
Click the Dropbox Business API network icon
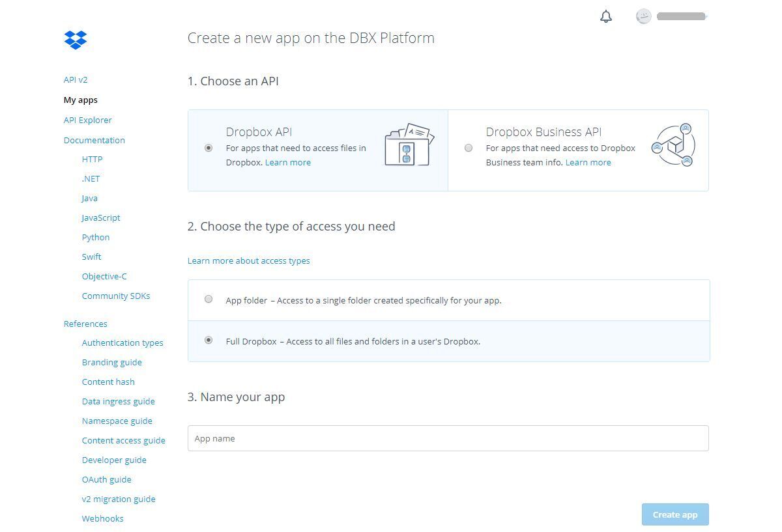pyautogui.click(x=673, y=145)
